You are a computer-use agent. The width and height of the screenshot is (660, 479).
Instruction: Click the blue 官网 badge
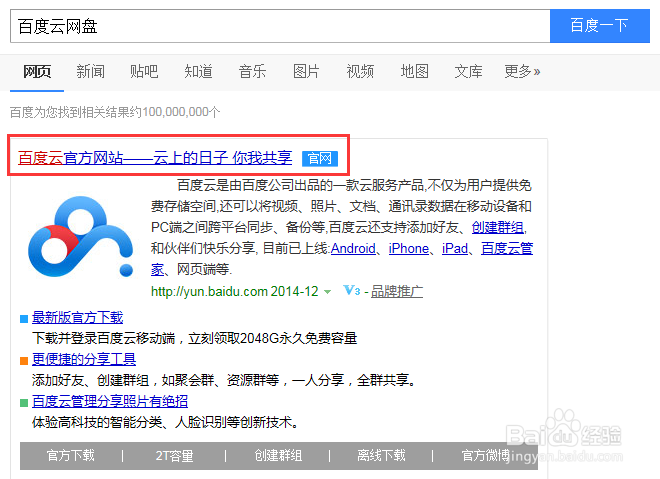(x=320, y=159)
